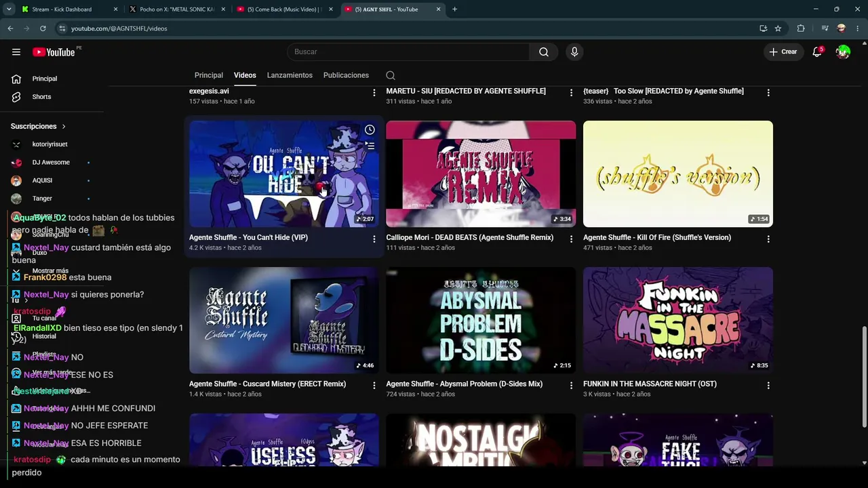Viewport: 868px width, 488px height.
Task: Open options menu for MARETU - SIU video
Action: [x=571, y=93]
